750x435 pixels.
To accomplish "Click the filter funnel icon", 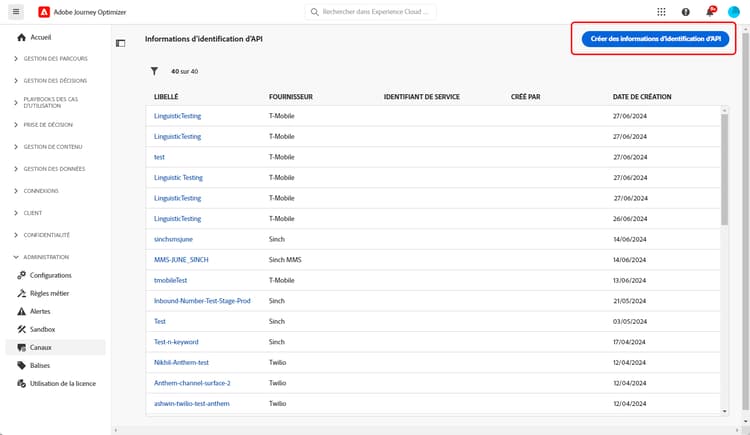I will point(155,71).
